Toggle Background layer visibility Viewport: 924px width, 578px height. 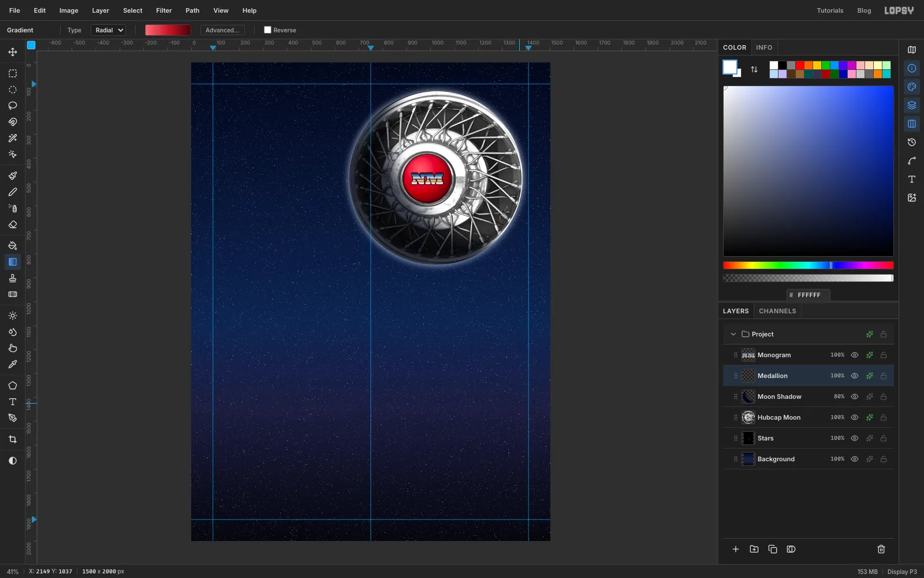[x=855, y=459]
